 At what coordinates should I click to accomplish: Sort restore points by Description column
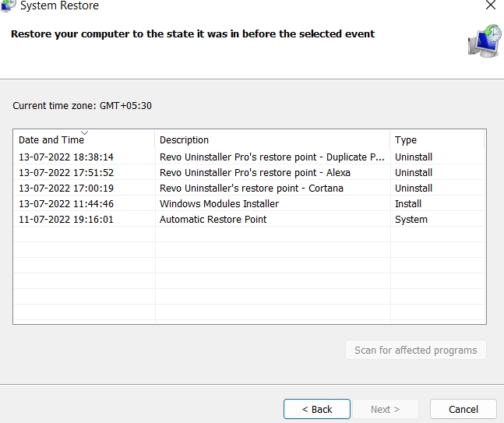[184, 140]
